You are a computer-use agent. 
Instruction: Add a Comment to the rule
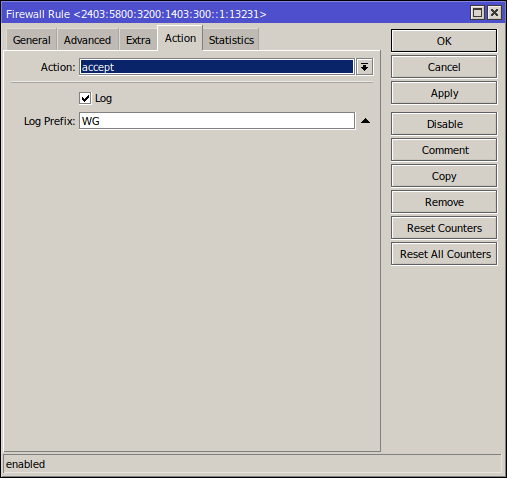tap(444, 150)
